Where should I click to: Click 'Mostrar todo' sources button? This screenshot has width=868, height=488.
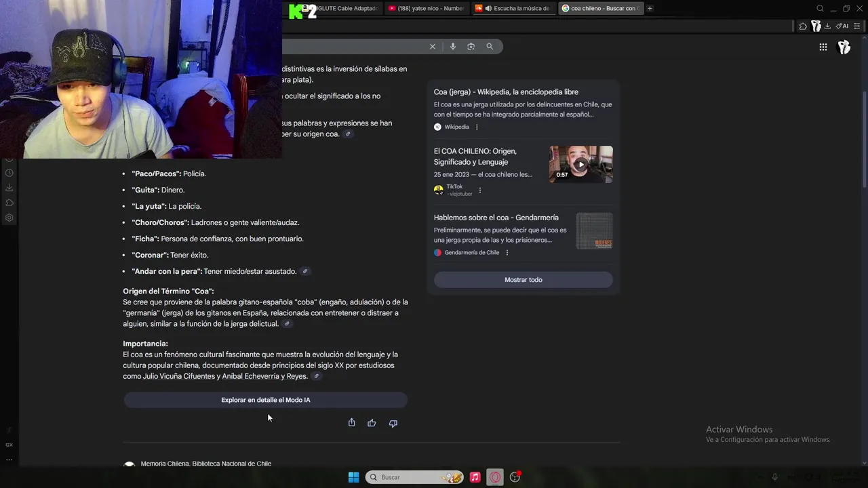(523, 279)
